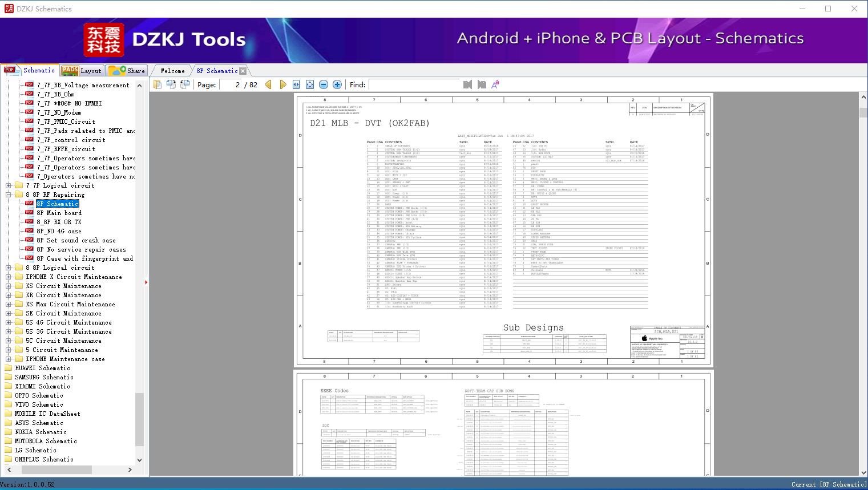The height and width of the screenshot is (490, 868).
Task: Select the 8P Schematic document tab
Action: click(217, 71)
